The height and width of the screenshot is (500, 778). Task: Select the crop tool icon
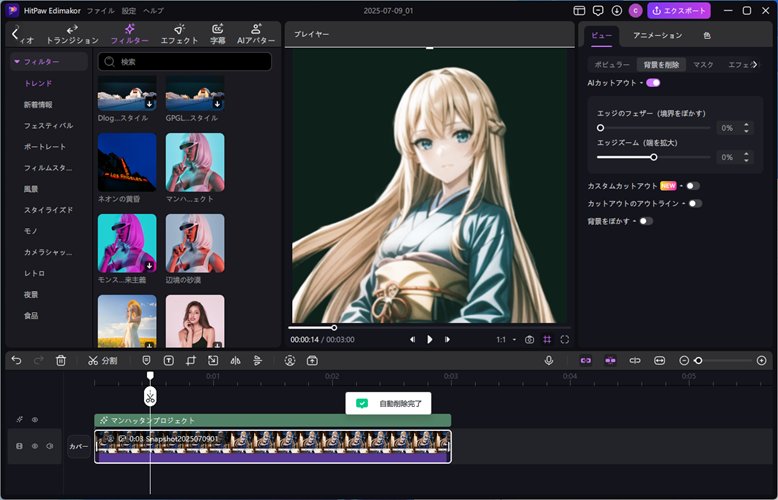tap(191, 361)
